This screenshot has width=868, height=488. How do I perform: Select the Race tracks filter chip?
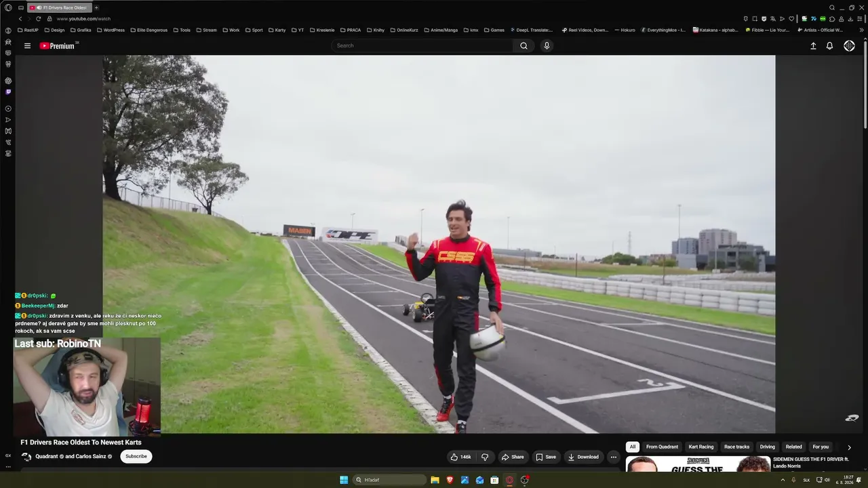click(x=736, y=447)
